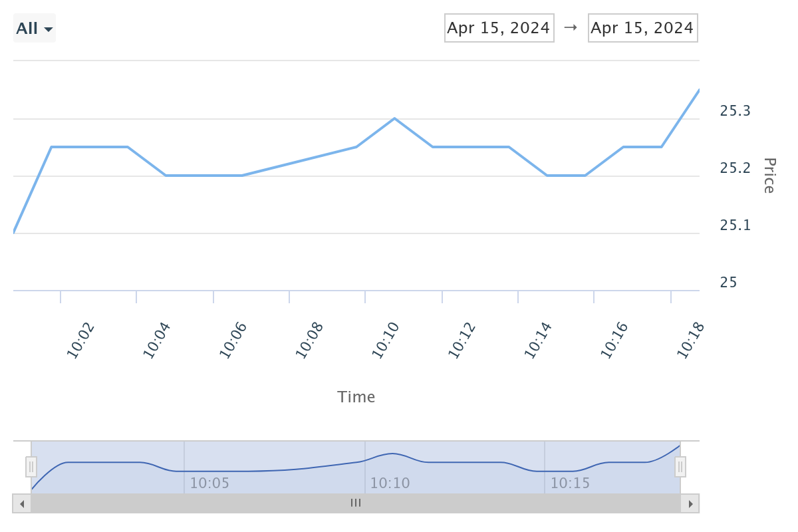Click the 10:02 x-axis time label
This screenshot has height=532, width=798.
click(x=81, y=340)
